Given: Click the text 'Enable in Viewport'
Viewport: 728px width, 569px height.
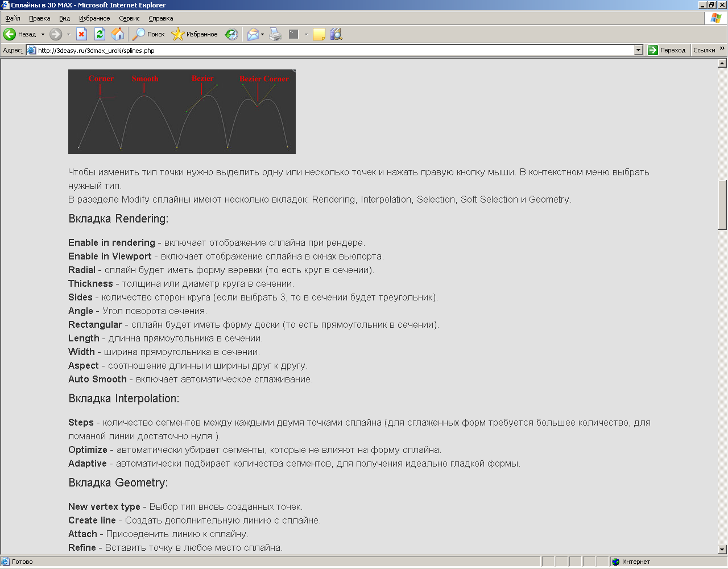Looking at the screenshot, I should (110, 257).
